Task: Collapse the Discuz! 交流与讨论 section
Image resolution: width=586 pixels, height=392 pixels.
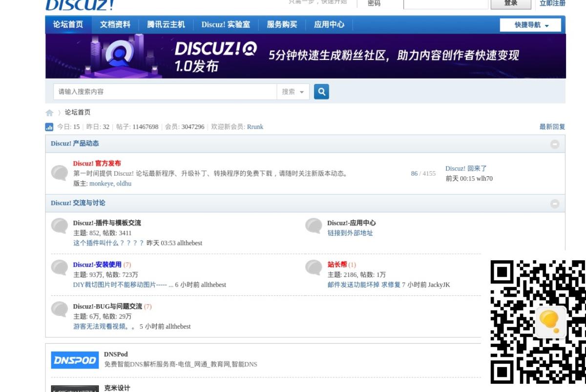Action: 555,204
